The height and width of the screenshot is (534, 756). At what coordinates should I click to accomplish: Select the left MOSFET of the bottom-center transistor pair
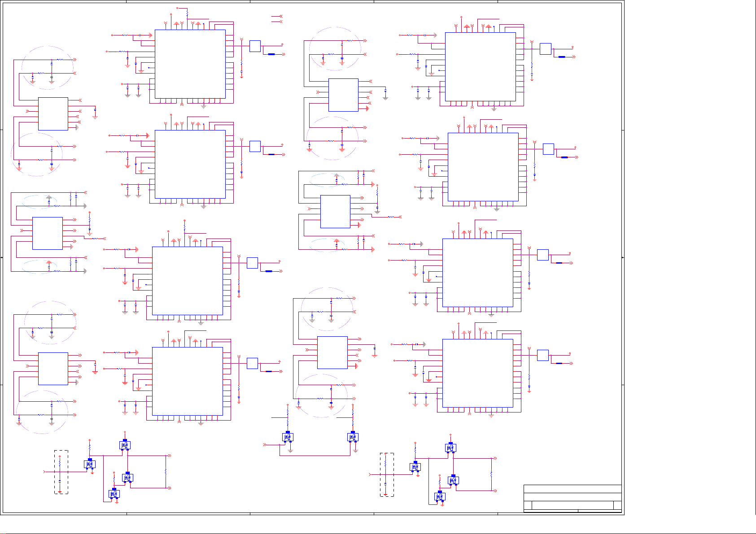tap(288, 437)
